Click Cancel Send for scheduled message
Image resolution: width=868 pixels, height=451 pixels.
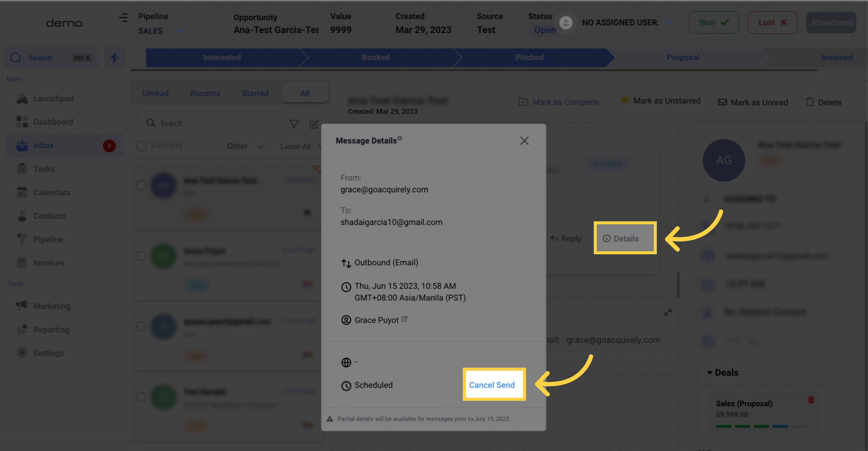[x=492, y=385]
